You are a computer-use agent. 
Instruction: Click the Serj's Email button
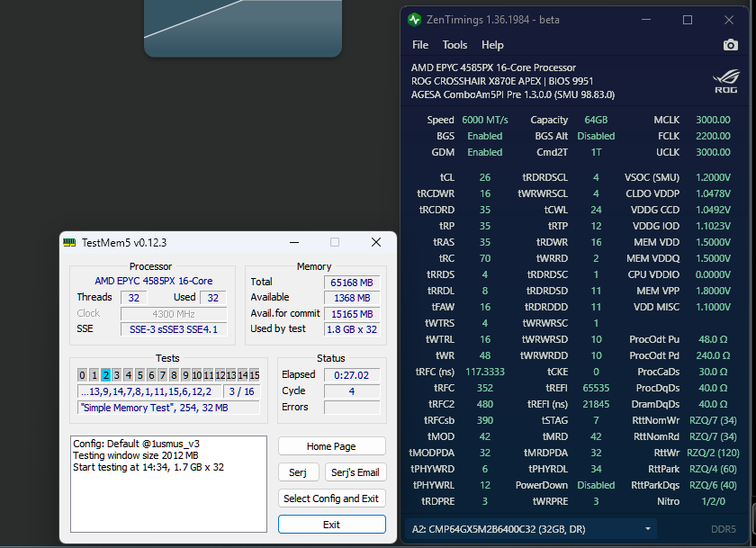(355, 472)
